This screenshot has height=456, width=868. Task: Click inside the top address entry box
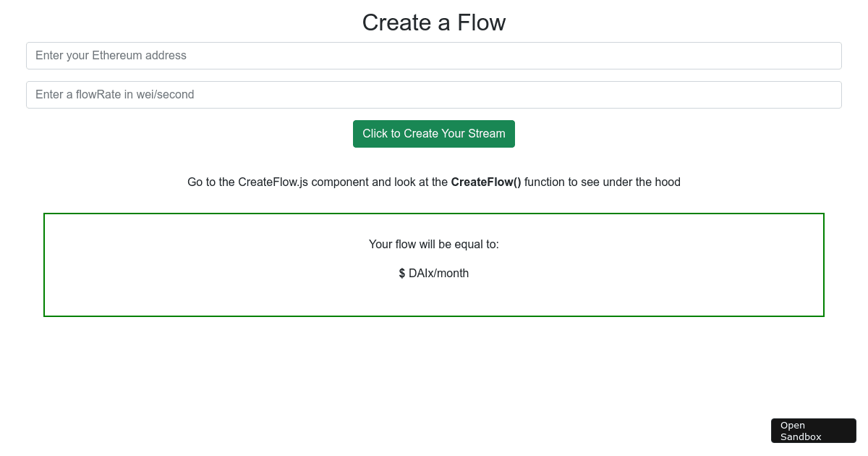click(434, 56)
